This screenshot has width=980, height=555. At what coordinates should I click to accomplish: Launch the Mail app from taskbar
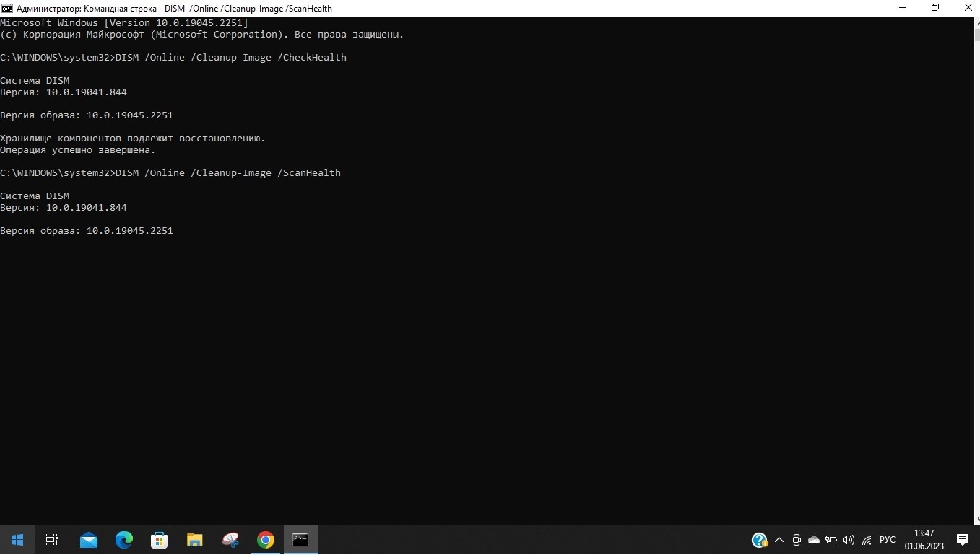coord(89,540)
